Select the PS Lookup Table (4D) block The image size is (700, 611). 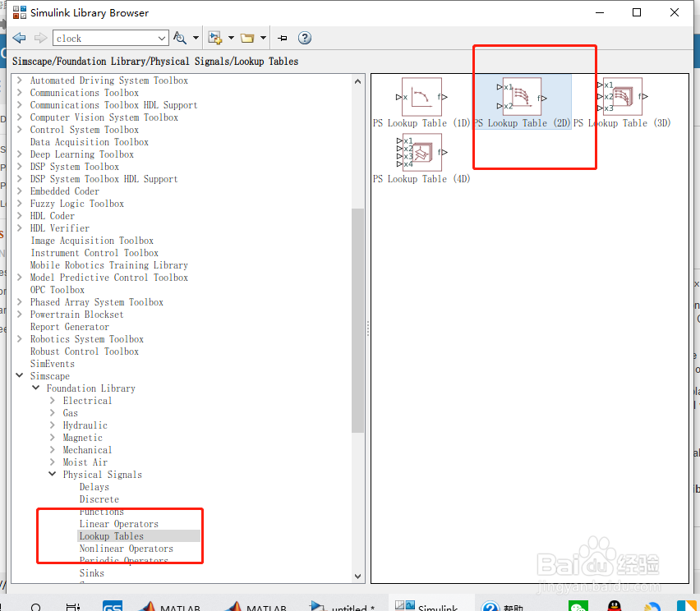pyautogui.click(x=421, y=158)
